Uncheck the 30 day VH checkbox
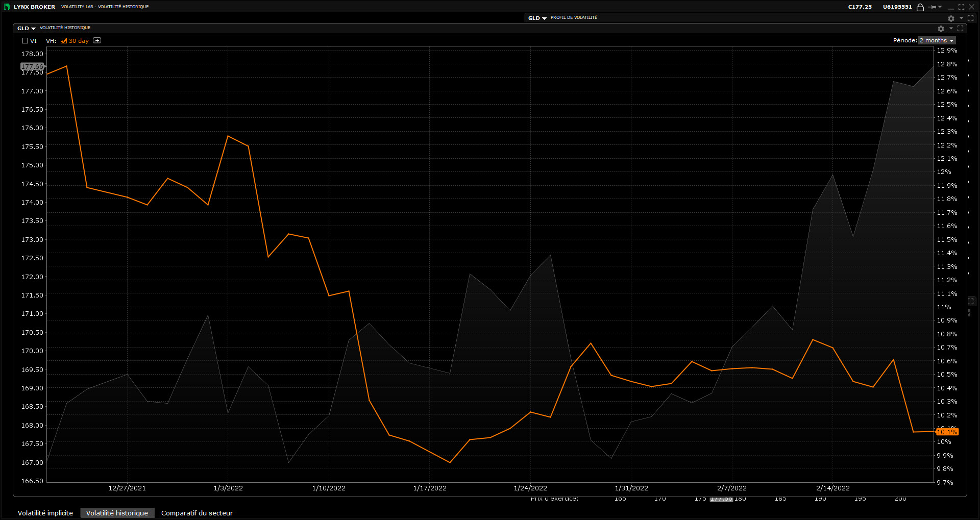 click(x=64, y=40)
